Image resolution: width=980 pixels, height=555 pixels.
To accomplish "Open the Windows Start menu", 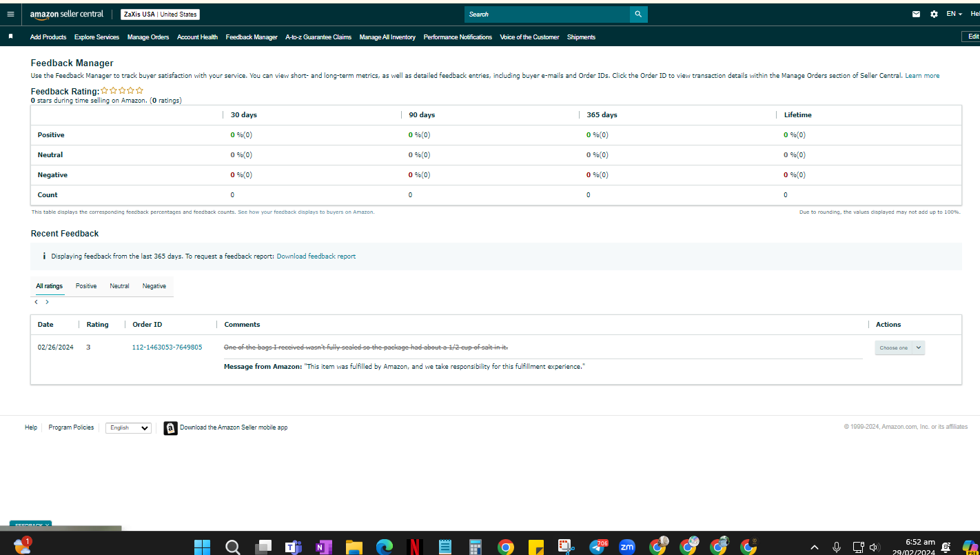I will [202, 547].
